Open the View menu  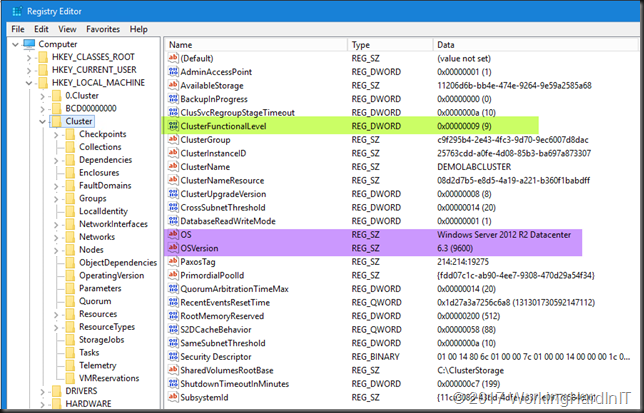(x=67, y=29)
